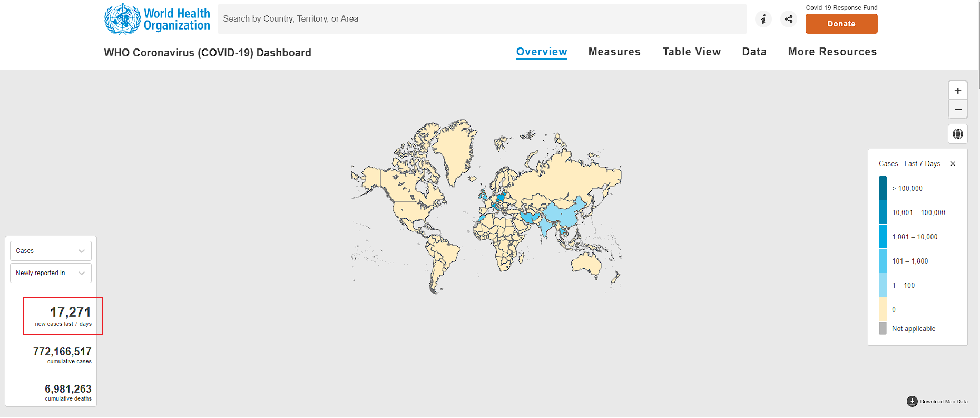Click the Download Map Data link

point(944,402)
